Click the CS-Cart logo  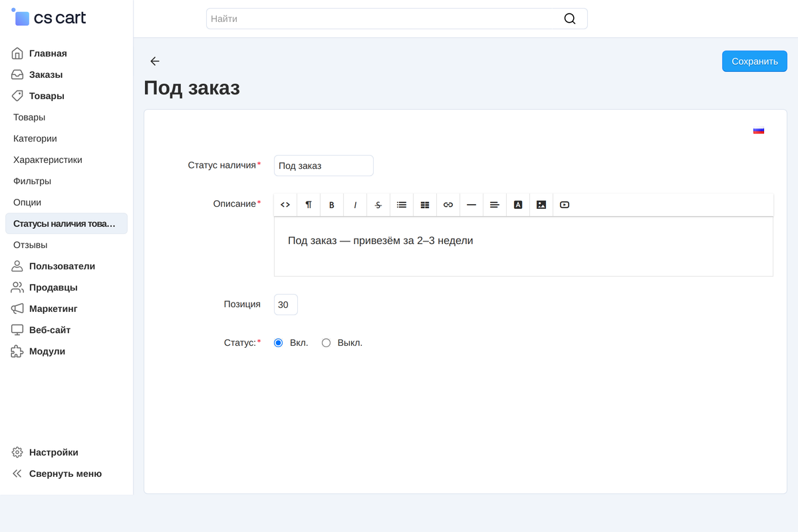(x=49, y=18)
